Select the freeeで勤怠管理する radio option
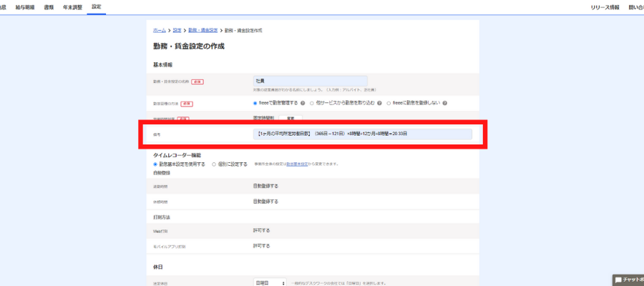This screenshot has width=644, height=286. pos(255,103)
